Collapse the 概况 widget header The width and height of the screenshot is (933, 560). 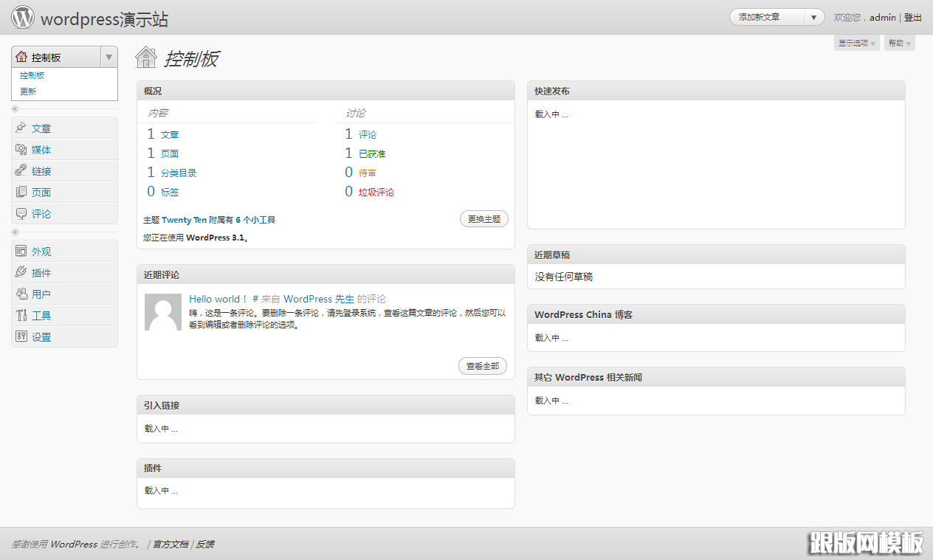coord(326,91)
